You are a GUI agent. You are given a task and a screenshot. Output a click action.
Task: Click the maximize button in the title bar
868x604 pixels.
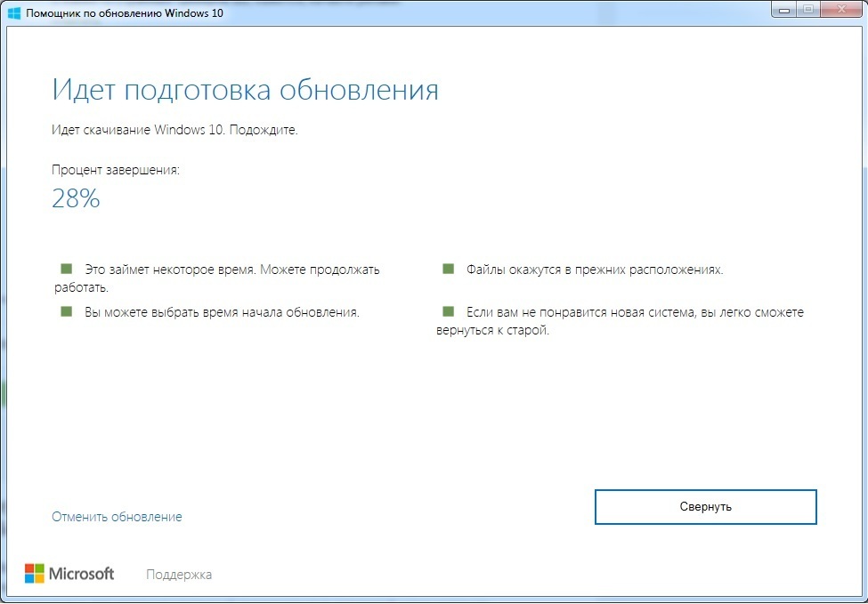tap(808, 10)
